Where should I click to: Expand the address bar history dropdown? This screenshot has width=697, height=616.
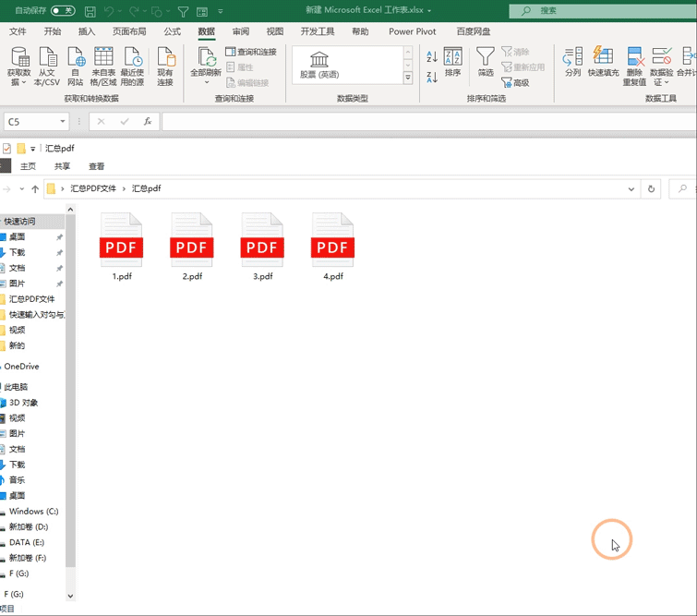pyautogui.click(x=631, y=189)
